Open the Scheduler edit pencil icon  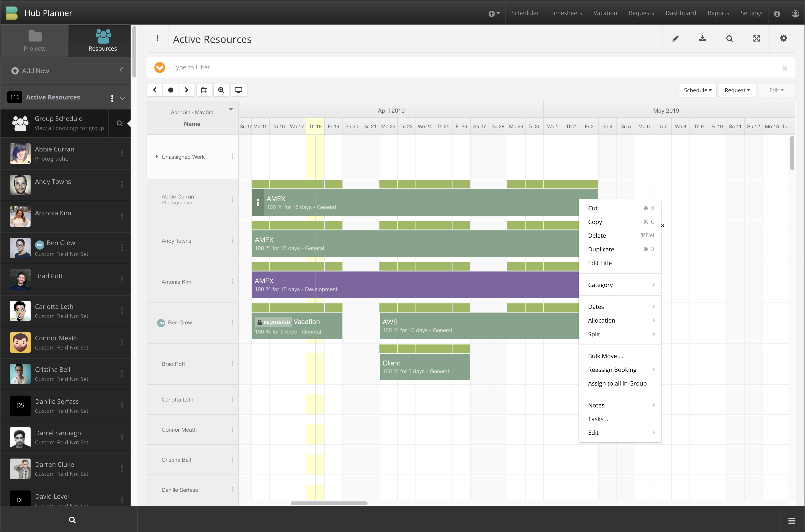point(675,38)
